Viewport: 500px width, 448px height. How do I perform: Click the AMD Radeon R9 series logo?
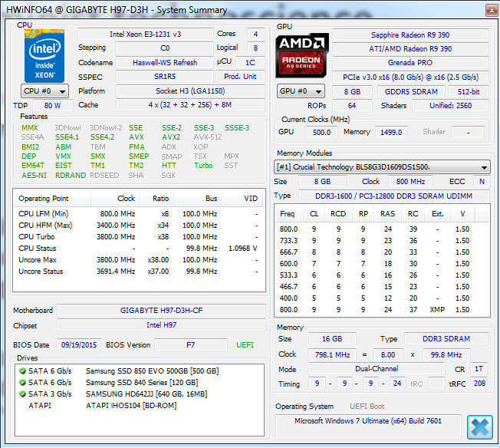[302, 55]
